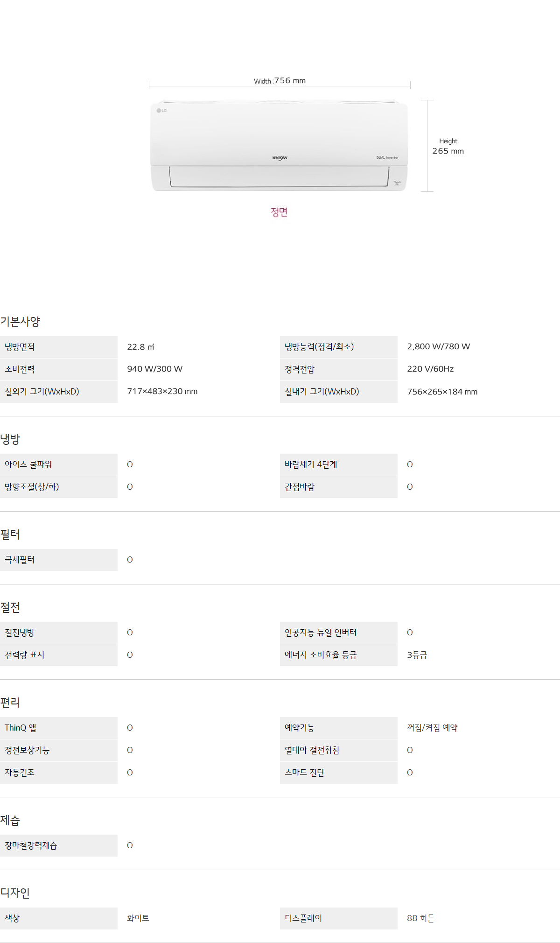Click the 냉방면적 row label
The width and height of the screenshot is (560, 943).
(20, 347)
